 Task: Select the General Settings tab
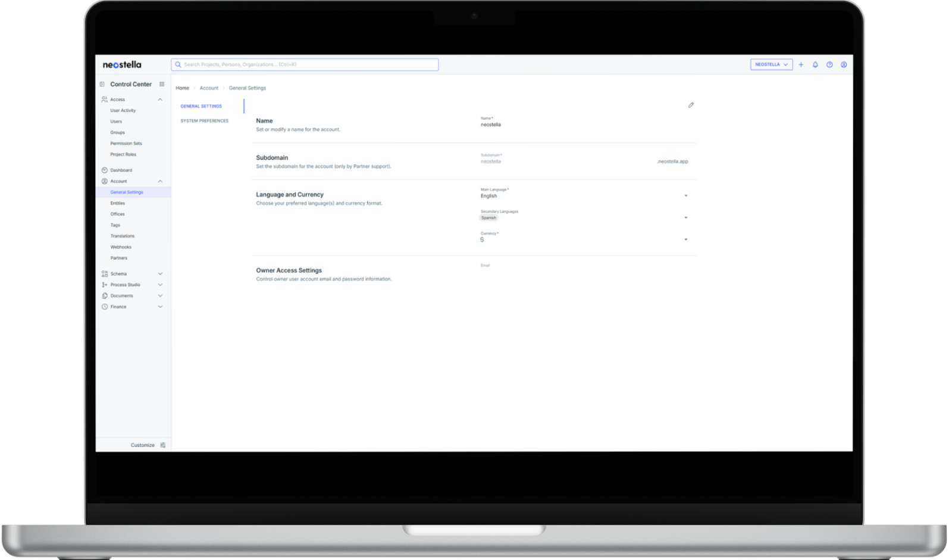click(x=201, y=106)
